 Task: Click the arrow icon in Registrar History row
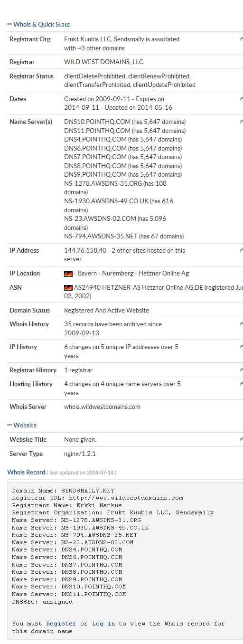(241, 370)
